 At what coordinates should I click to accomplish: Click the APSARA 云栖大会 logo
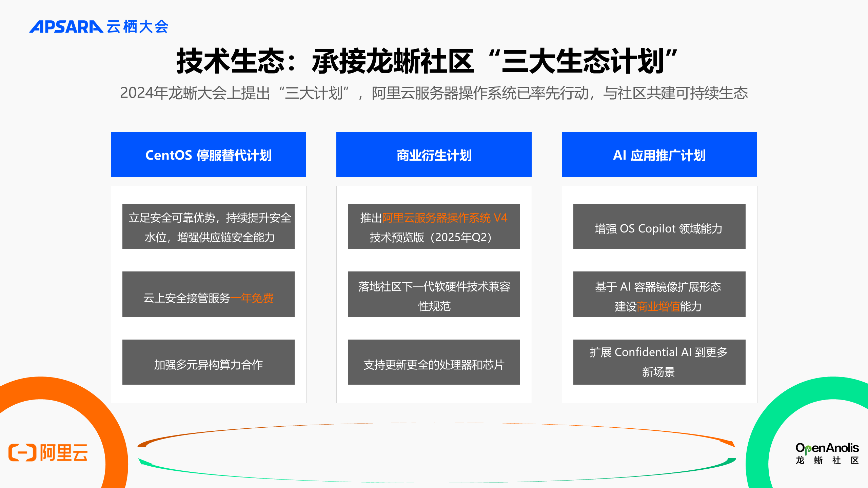[x=99, y=26]
